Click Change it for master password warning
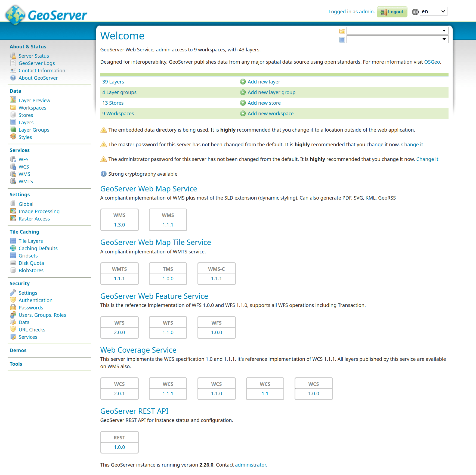 click(x=412, y=144)
